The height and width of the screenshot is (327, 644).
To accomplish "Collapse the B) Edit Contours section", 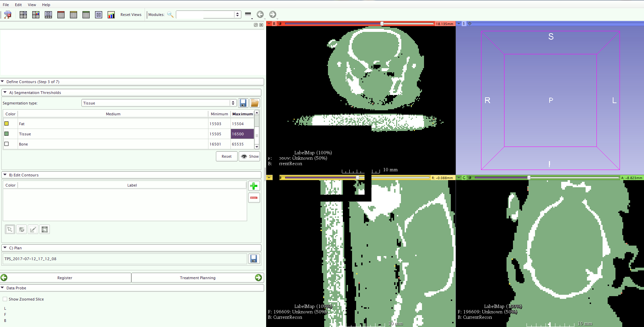I will [5, 175].
